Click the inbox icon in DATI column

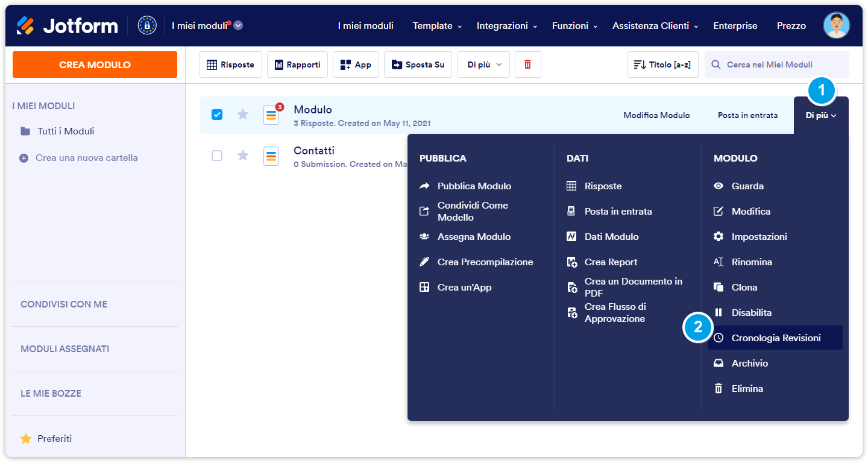click(x=571, y=212)
